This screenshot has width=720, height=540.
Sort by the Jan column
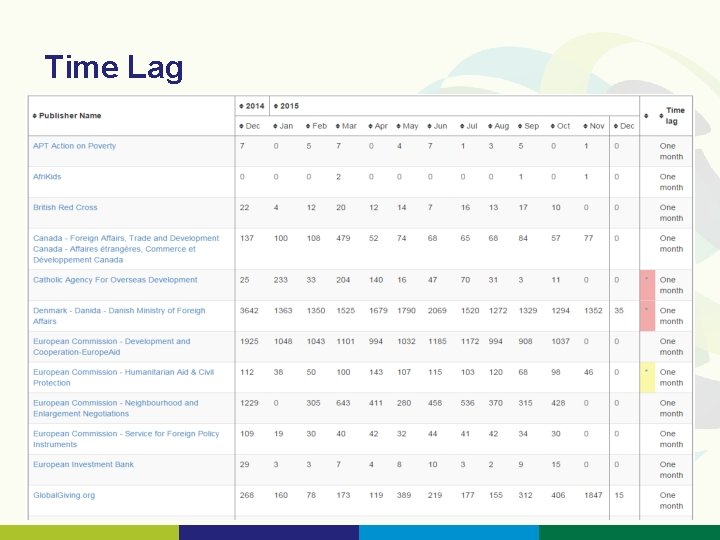click(x=283, y=126)
